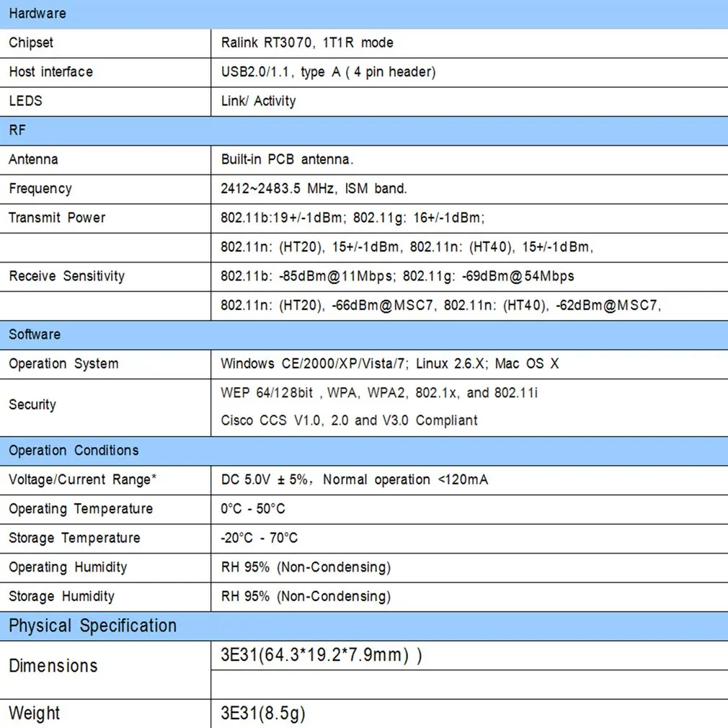Image resolution: width=728 pixels, height=728 pixels.
Task: Click the Ralink RT3070 chipset value
Action: (x=307, y=43)
